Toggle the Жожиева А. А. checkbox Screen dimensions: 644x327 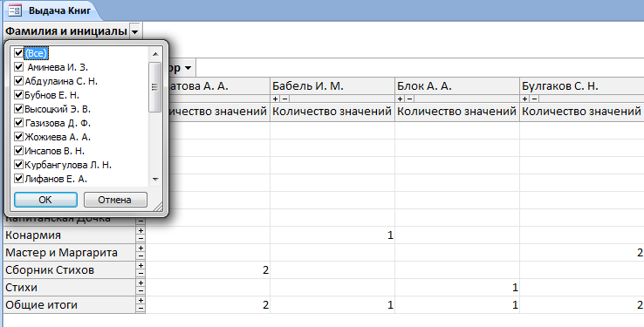point(18,137)
